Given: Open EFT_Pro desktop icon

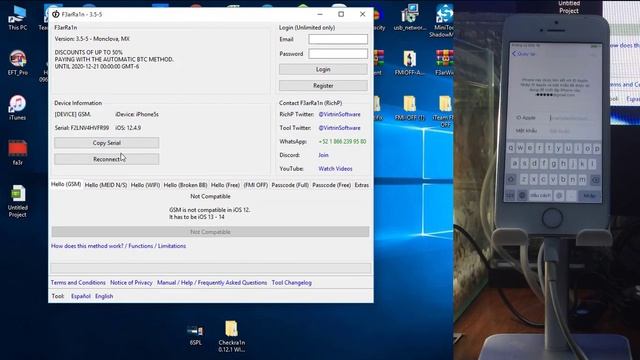Looking at the screenshot, I should tap(18, 62).
